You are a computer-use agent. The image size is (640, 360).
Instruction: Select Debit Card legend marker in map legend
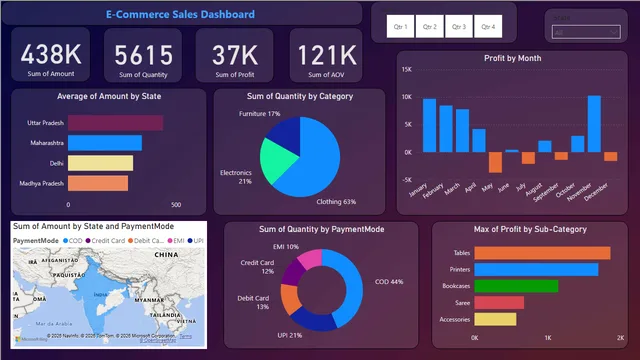(x=131, y=241)
